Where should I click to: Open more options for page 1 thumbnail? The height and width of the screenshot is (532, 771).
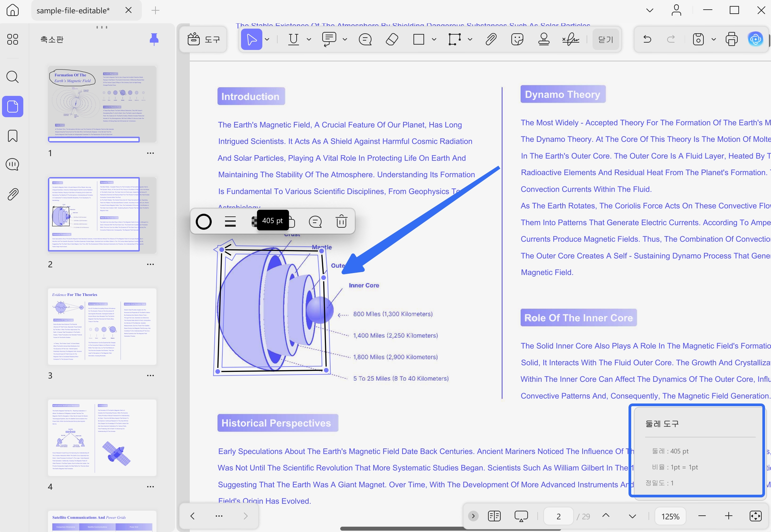click(x=151, y=153)
